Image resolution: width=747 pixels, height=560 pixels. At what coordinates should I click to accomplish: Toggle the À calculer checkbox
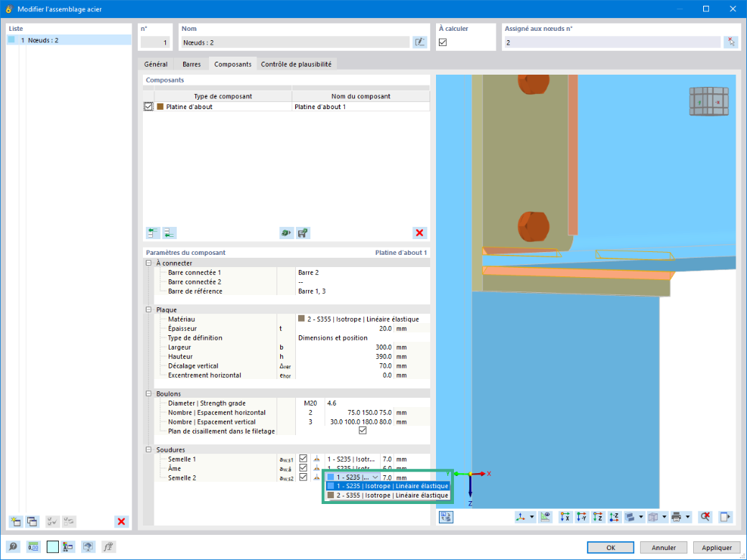[443, 42]
